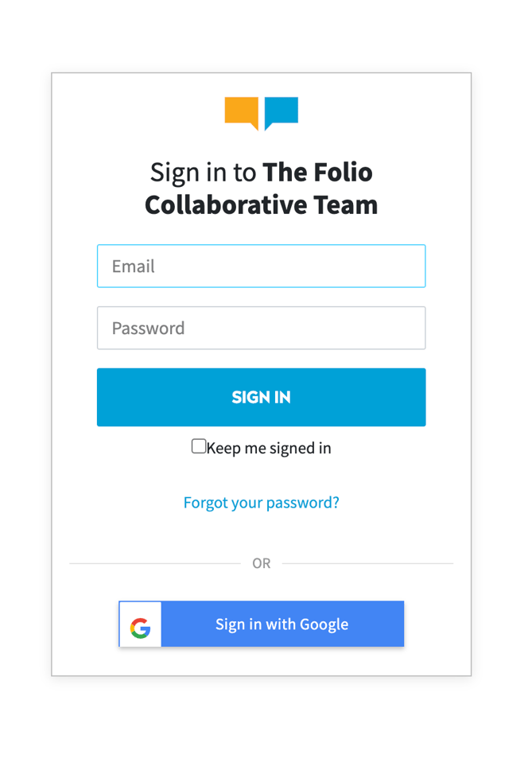Click the Folio Collaborative chat-bubble logo
The image size is (532, 782).
coord(261,113)
